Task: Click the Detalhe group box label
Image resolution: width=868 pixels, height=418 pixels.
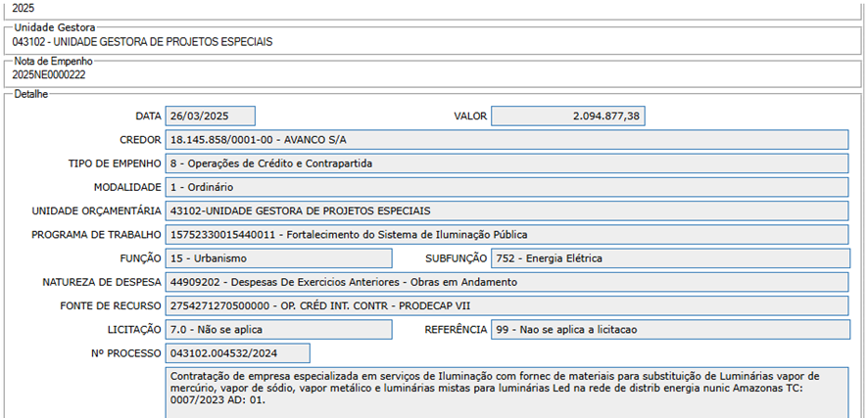Action: pyautogui.click(x=31, y=94)
